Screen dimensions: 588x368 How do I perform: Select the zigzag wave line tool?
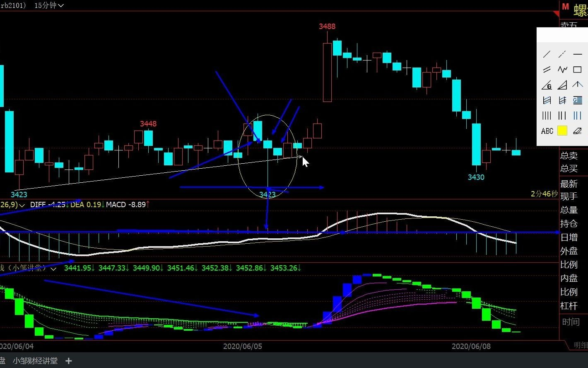point(562,70)
